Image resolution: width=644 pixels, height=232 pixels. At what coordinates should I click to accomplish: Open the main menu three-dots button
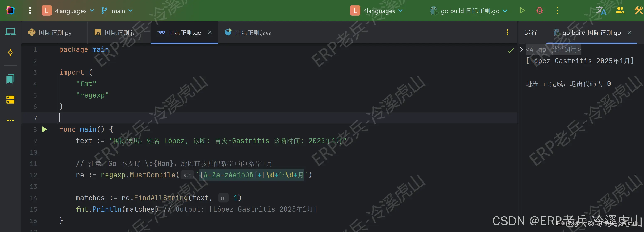click(30, 11)
